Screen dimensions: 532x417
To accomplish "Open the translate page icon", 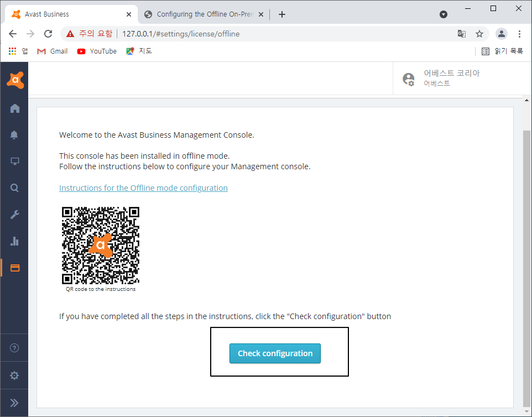I will click(461, 34).
